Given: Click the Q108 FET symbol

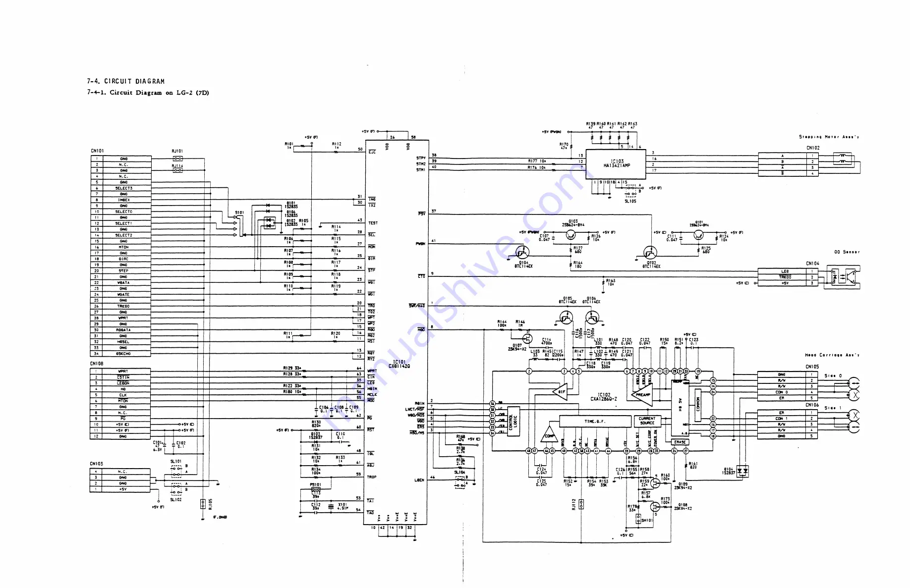Looking at the screenshot, I should 655,506.
